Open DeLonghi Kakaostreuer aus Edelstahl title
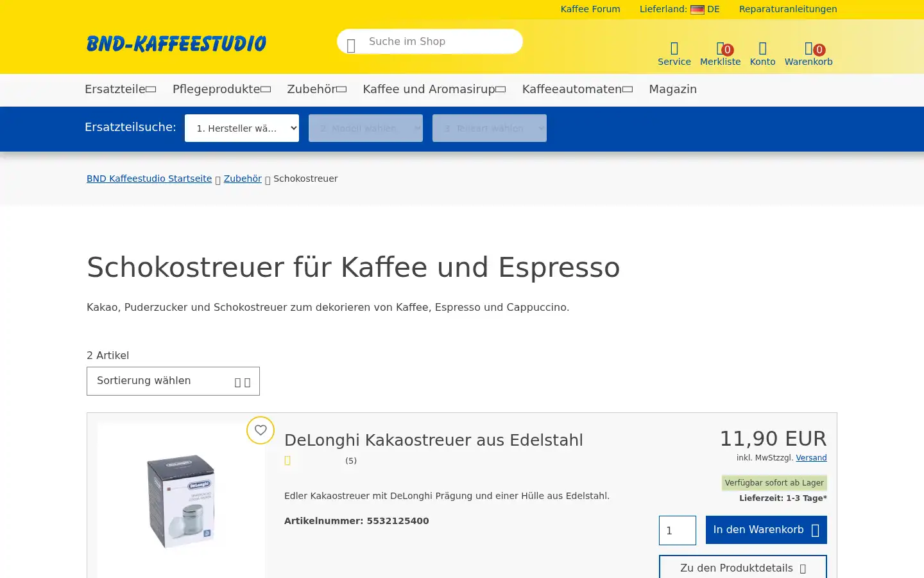 pos(434,440)
